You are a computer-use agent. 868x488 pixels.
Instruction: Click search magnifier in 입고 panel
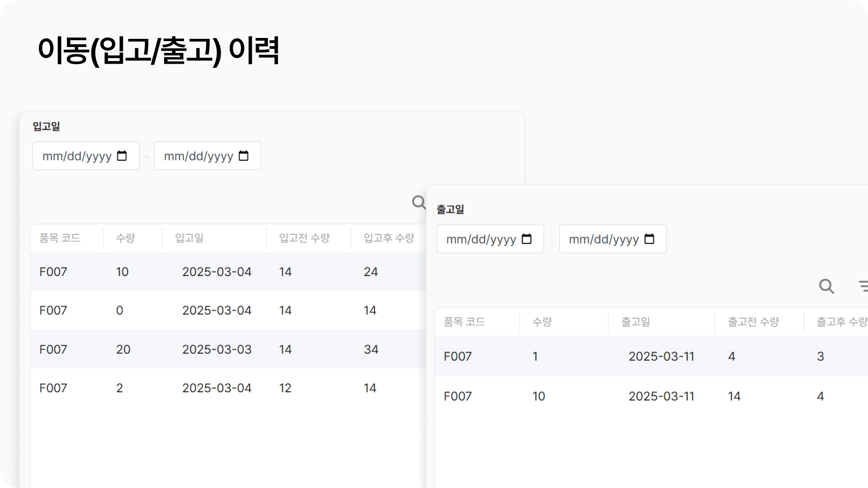pos(419,202)
